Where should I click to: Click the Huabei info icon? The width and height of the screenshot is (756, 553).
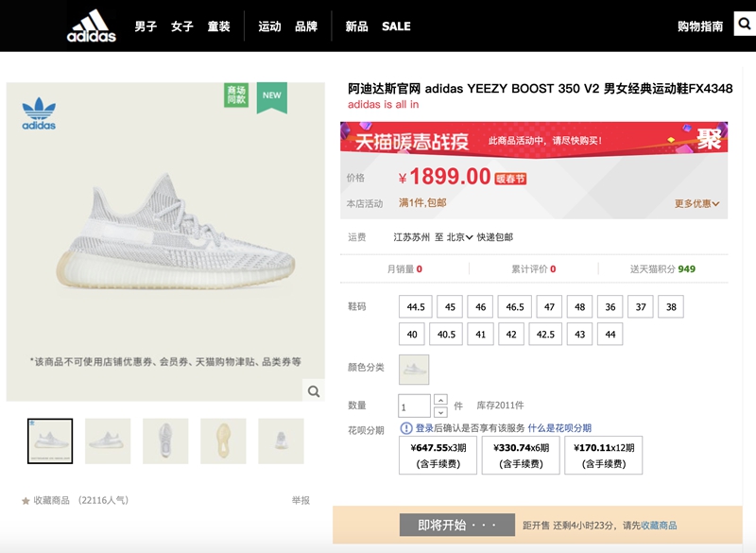(x=406, y=428)
